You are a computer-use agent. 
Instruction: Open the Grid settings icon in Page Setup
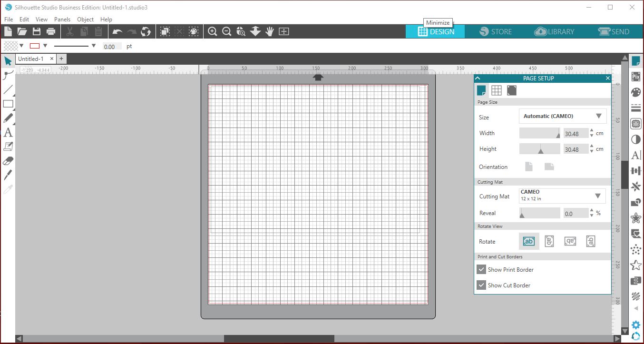tap(497, 90)
